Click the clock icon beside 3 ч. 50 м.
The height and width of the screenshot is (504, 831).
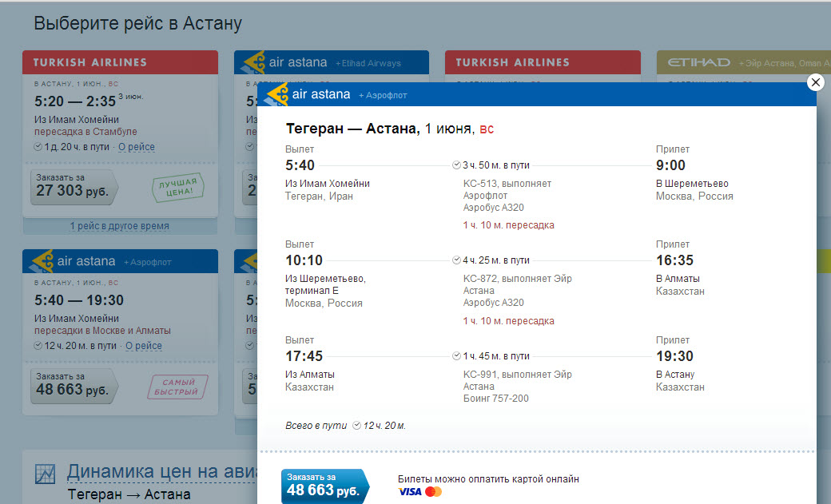point(456,165)
